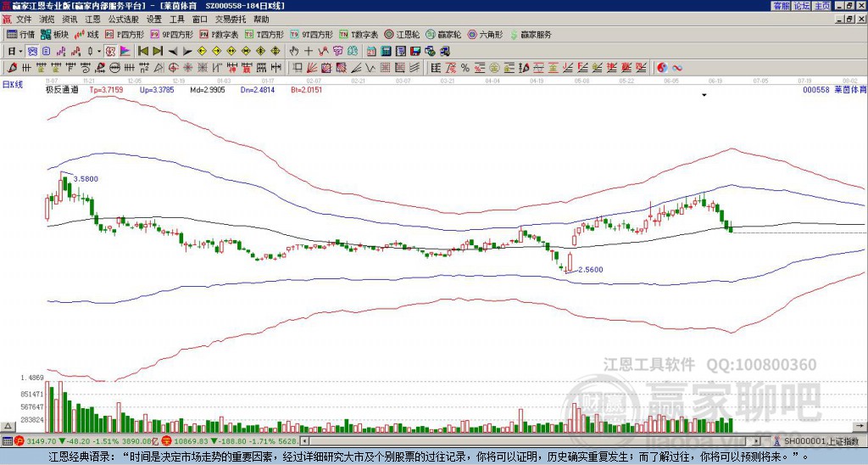Select the hand pan tool
Screen dimensions: 868x465
point(293,51)
